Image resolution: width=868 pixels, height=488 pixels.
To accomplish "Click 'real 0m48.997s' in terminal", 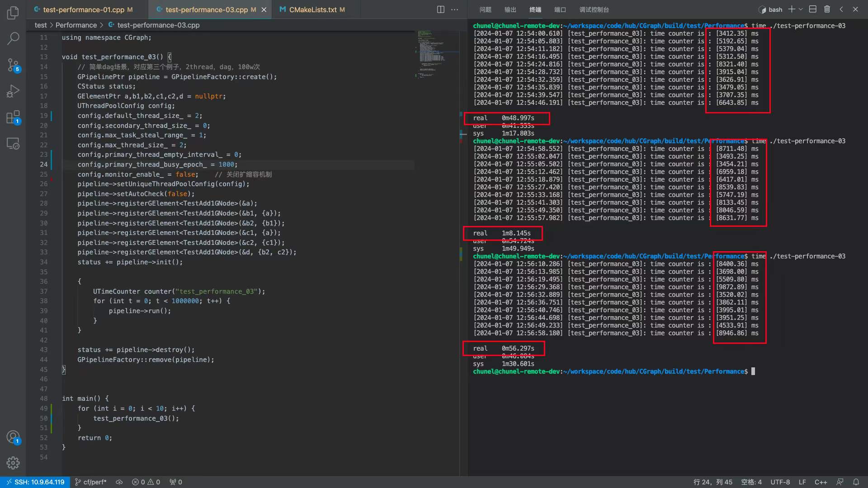I will 504,118.
